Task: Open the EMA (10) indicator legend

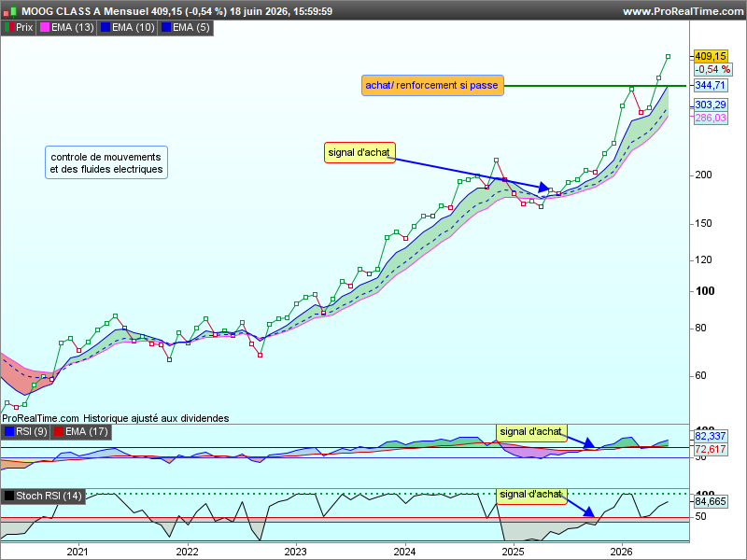Action: [x=128, y=28]
